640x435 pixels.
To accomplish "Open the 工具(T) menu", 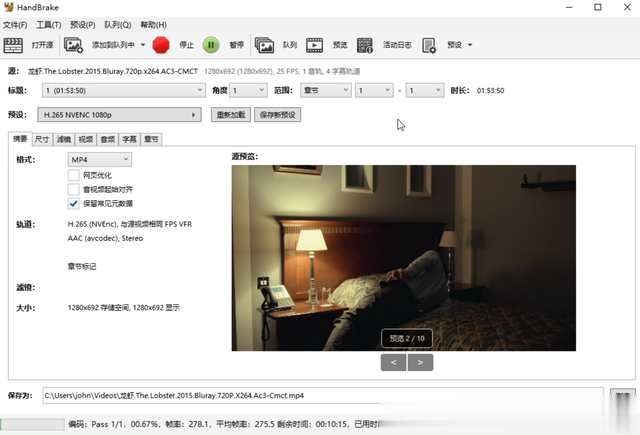I will pos(49,25).
